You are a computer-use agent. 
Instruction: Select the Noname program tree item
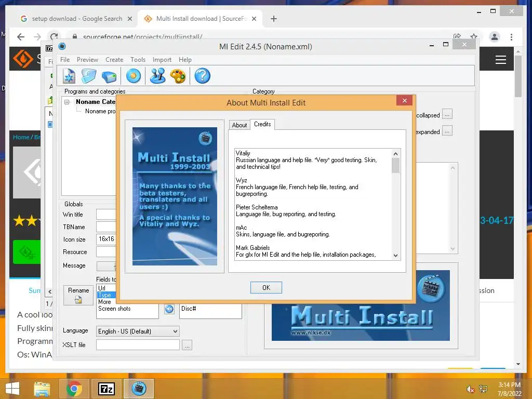[x=100, y=111]
